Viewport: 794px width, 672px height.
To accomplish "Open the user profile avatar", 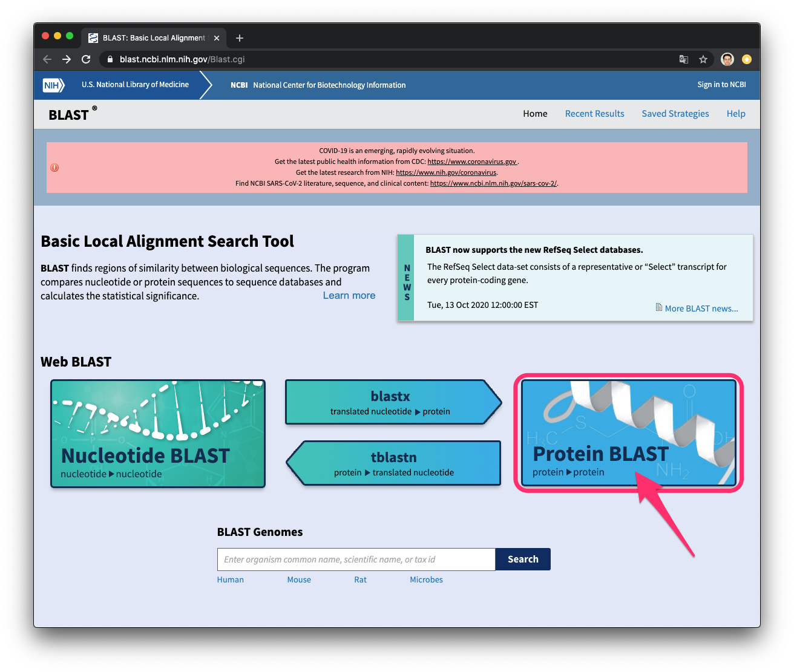I will (727, 59).
